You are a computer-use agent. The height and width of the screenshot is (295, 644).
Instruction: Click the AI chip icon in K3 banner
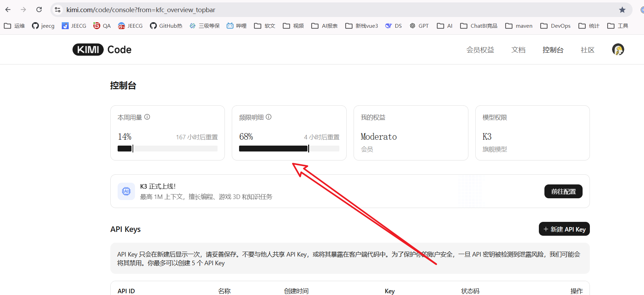pyautogui.click(x=126, y=191)
